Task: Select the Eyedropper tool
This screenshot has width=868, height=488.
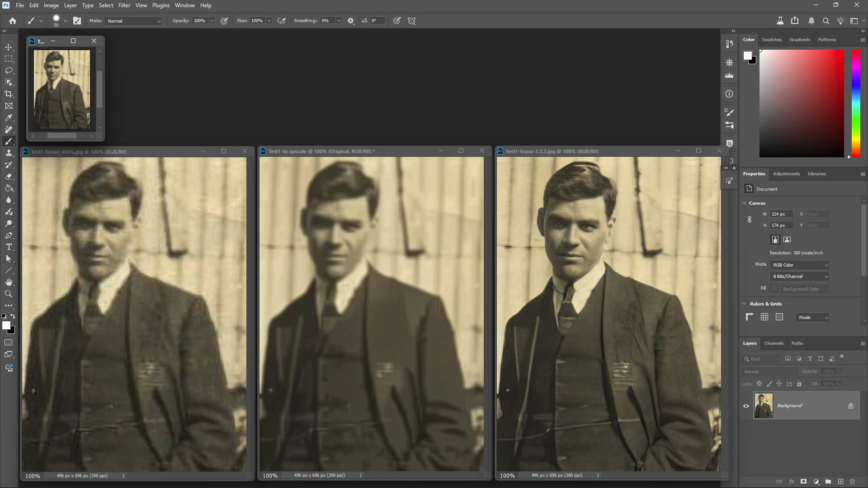Action: [9, 117]
